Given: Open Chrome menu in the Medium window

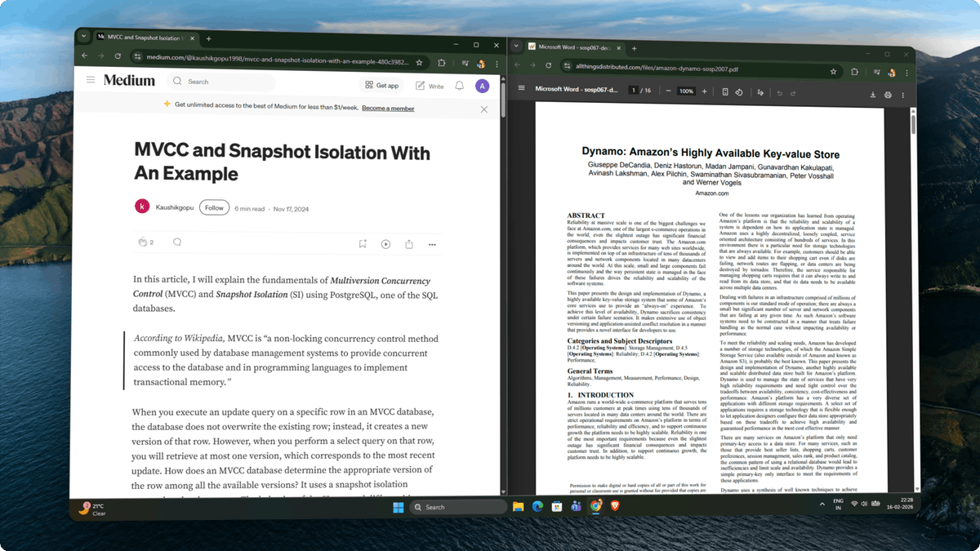Looking at the screenshot, I should [497, 64].
